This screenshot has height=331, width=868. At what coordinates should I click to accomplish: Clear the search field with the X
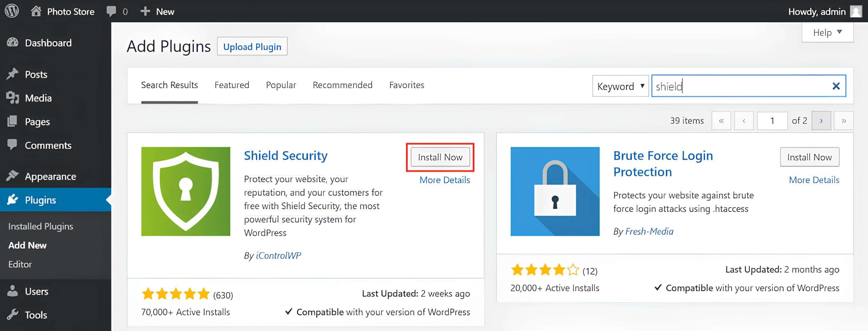point(836,86)
